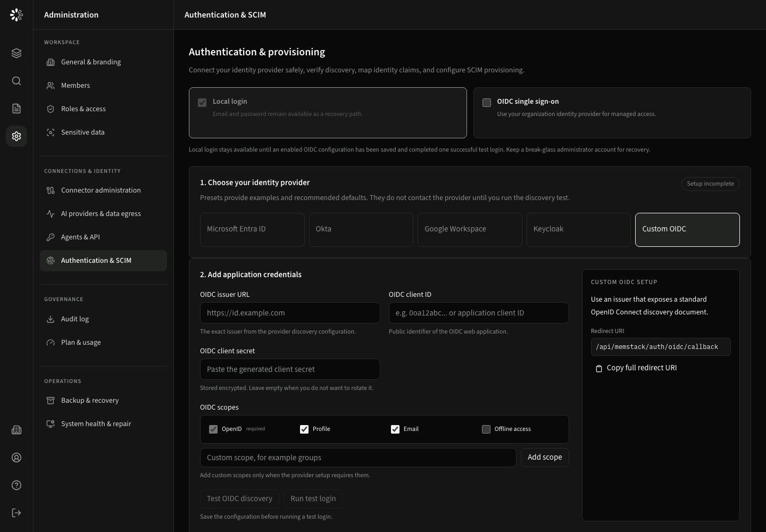Click the Sensitive data scan icon
766x532 pixels.
pyautogui.click(x=51, y=132)
